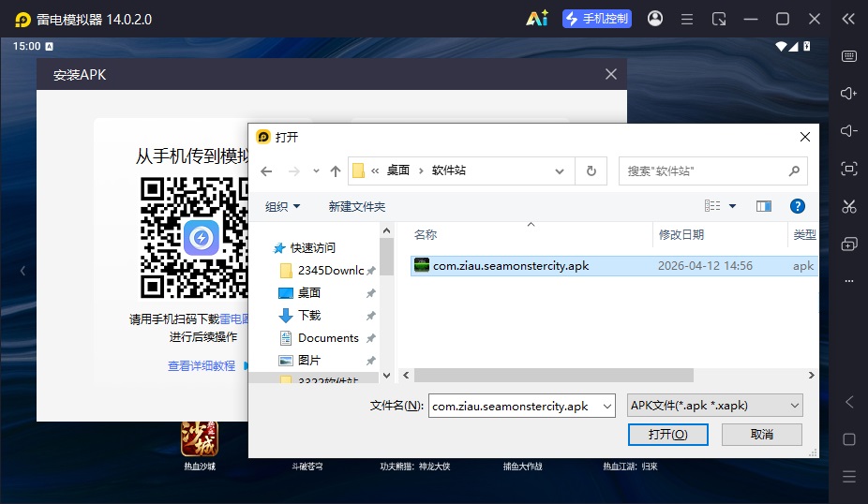Image resolution: width=868 pixels, height=504 pixels.
Task: Click the screenshot capture icon in sidebar
Action: click(x=848, y=169)
